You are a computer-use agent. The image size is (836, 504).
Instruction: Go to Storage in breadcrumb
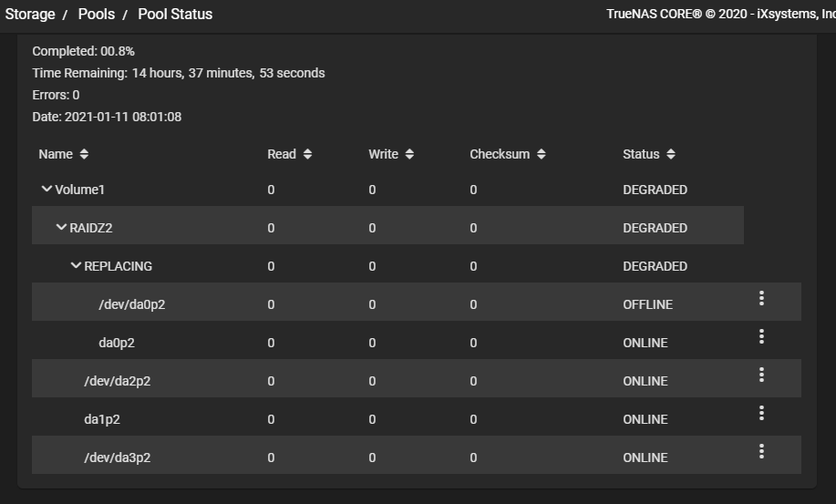(30, 14)
